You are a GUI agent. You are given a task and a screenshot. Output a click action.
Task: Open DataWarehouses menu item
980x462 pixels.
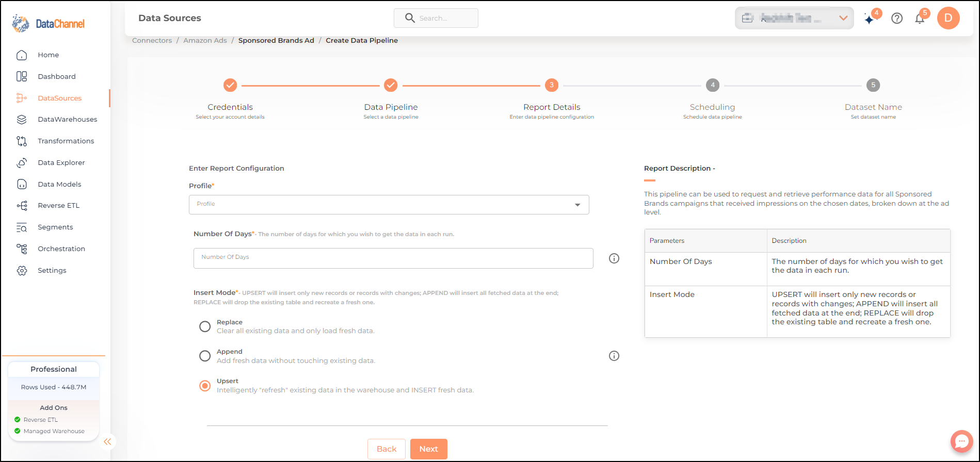pos(68,120)
